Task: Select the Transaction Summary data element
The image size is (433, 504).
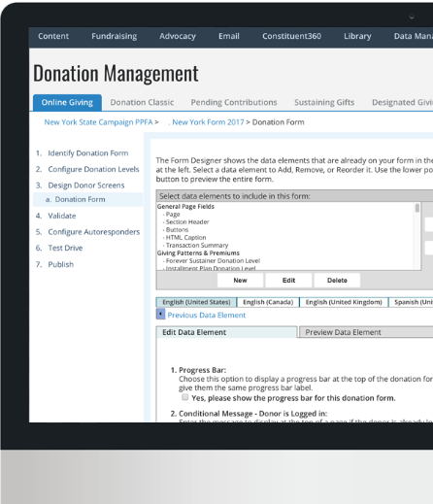Action: point(197,246)
